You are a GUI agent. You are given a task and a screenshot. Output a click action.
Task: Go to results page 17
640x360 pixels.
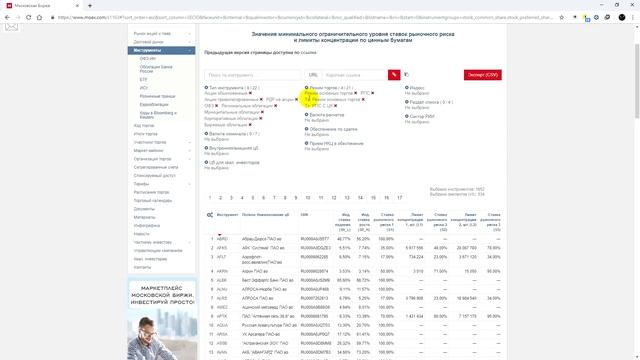pos(400,198)
